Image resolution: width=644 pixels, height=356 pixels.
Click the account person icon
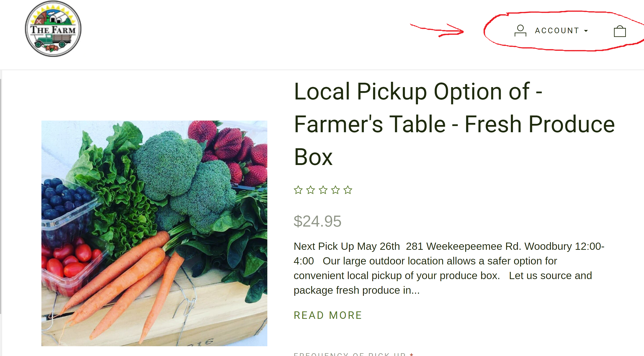click(520, 31)
